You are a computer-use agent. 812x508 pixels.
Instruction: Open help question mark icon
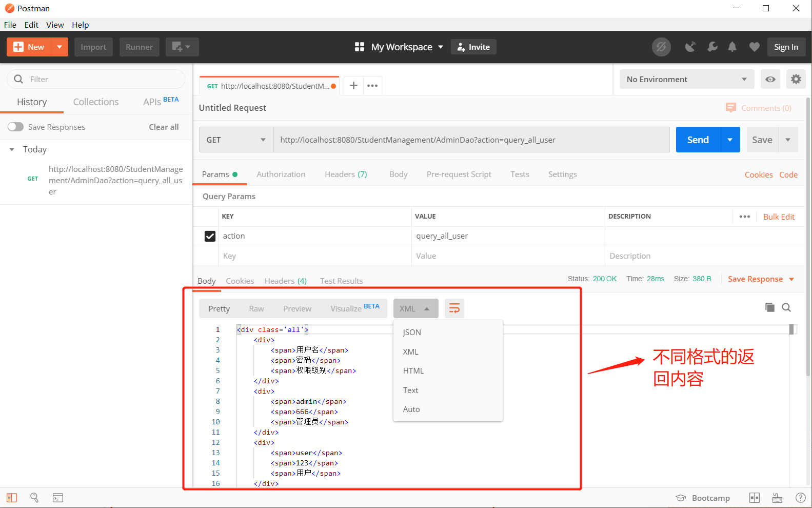(x=800, y=498)
